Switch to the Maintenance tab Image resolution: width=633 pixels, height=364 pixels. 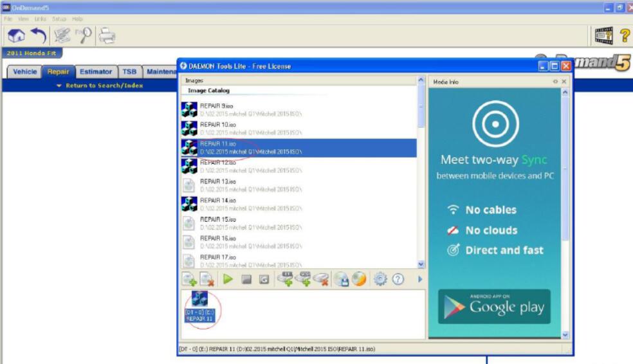click(161, 72)
